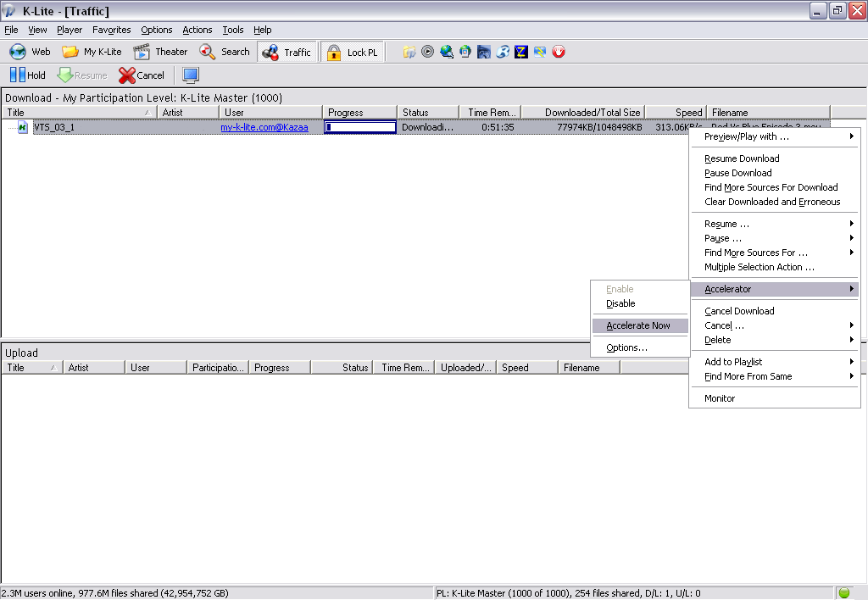The image size is (868, 600).
Task: Choose Pause Download from context menu
Action: point(775,173)
